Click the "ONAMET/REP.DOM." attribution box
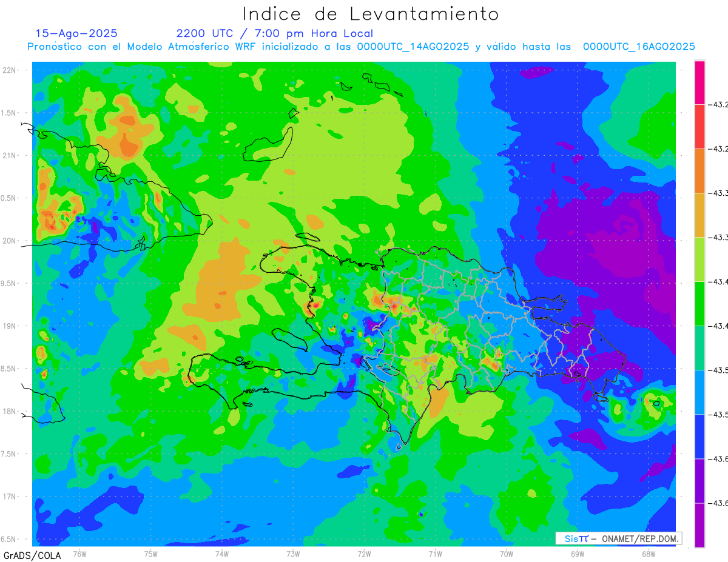The width and height of the screenshot is (728, 562). pyautogui.click(x=618, y=538)
